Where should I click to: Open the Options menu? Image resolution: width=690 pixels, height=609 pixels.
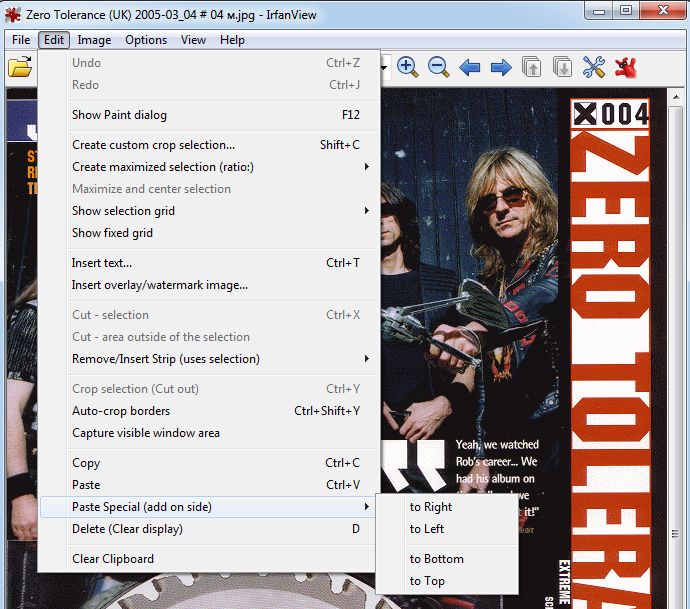pyautogui.click(x=146, y=40)
